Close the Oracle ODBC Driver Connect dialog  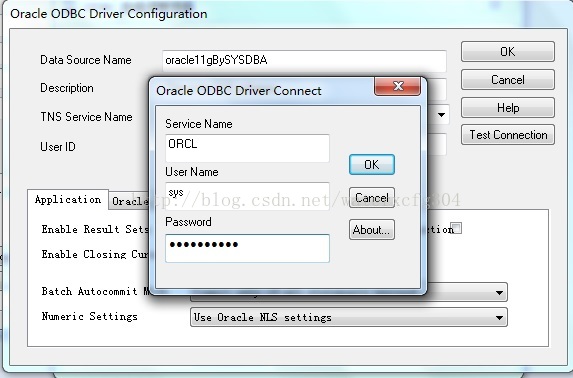click(x=397, y=86)
